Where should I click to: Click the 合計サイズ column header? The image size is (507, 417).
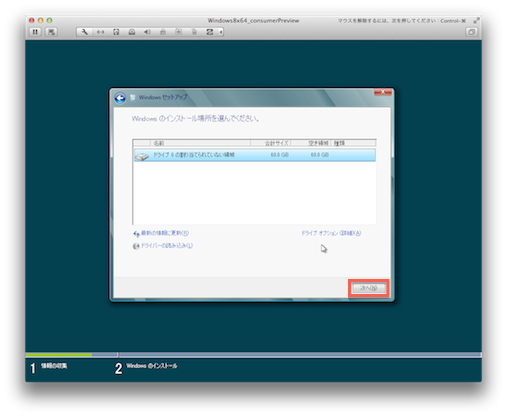(271, 143)
